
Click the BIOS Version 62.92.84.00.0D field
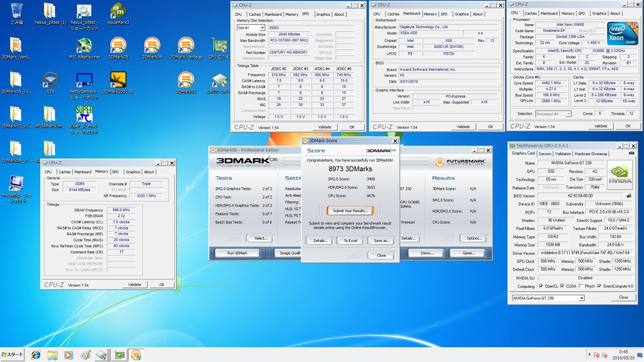[x=580, y=196]
